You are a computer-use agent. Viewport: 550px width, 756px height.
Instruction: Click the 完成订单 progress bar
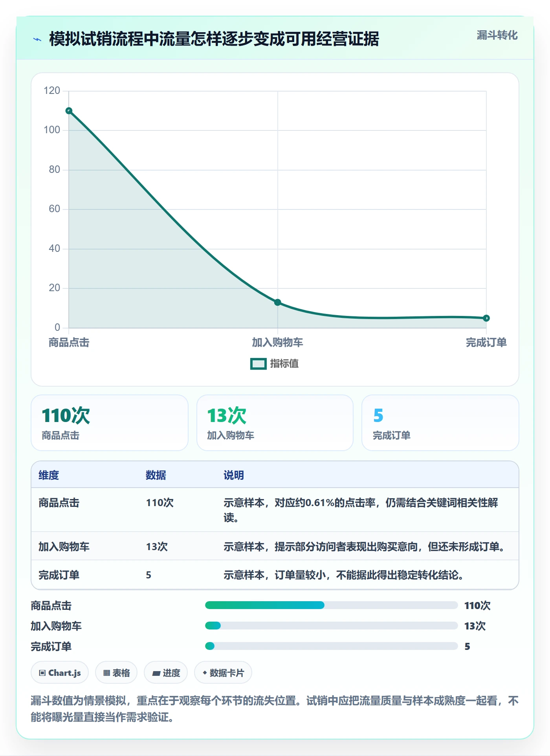332,646
